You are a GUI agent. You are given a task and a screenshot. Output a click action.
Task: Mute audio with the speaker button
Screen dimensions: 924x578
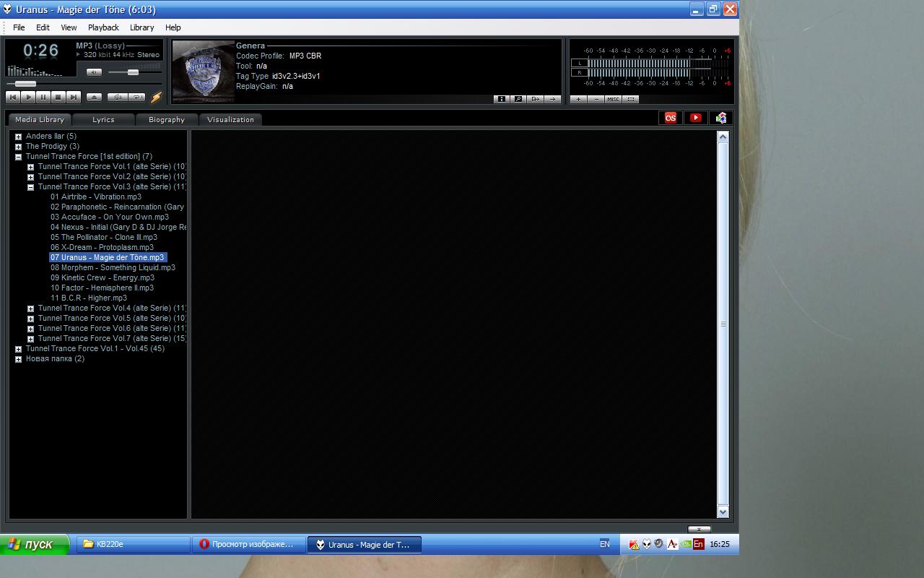pos(94,72)
